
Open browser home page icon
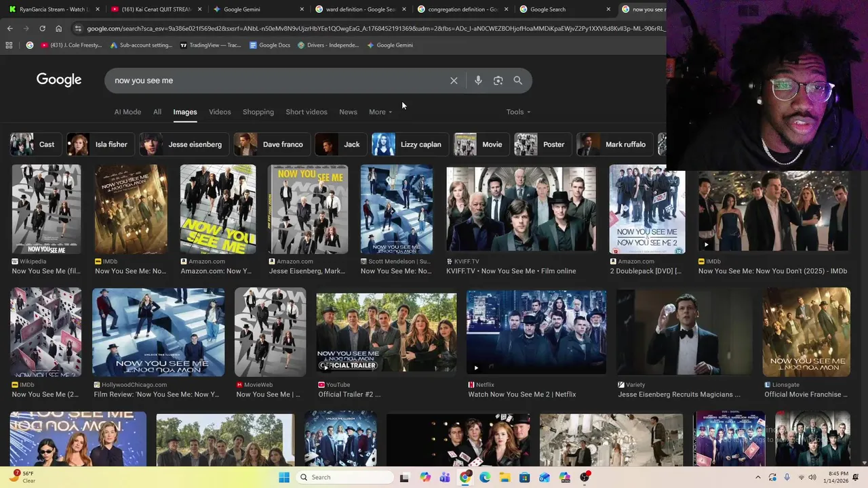pyautogui.click(x=58, y=28)
